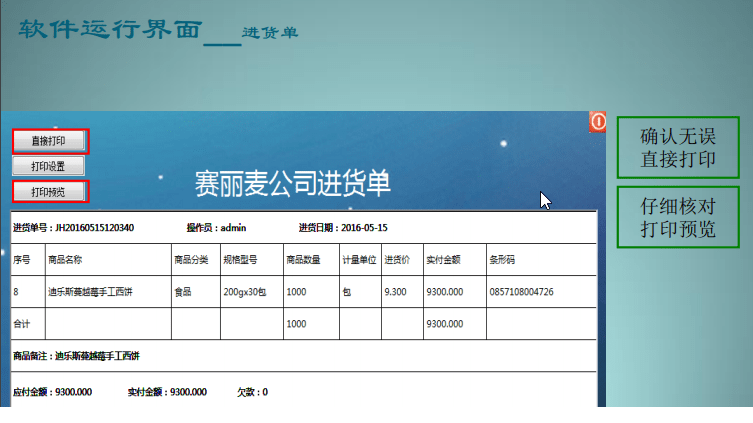Click the 操作员：admin label

tap(217, 228)
